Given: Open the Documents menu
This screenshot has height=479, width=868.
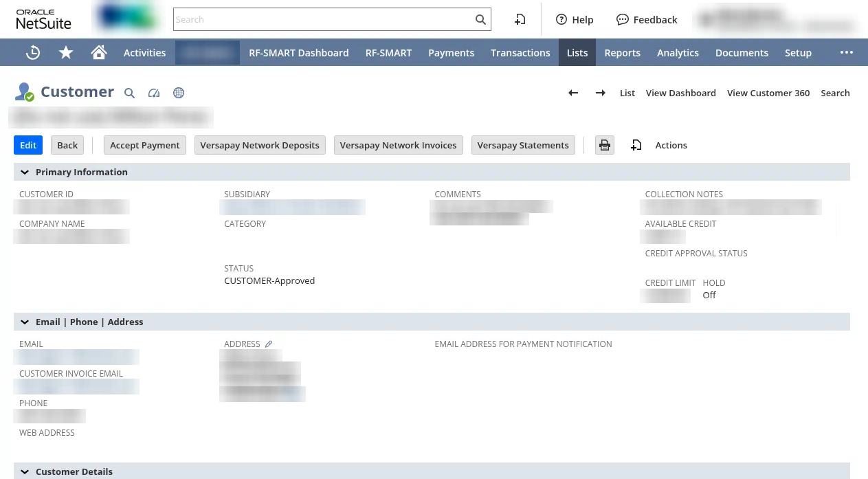Looking at the screenshot, I should [x=742, y=52].
